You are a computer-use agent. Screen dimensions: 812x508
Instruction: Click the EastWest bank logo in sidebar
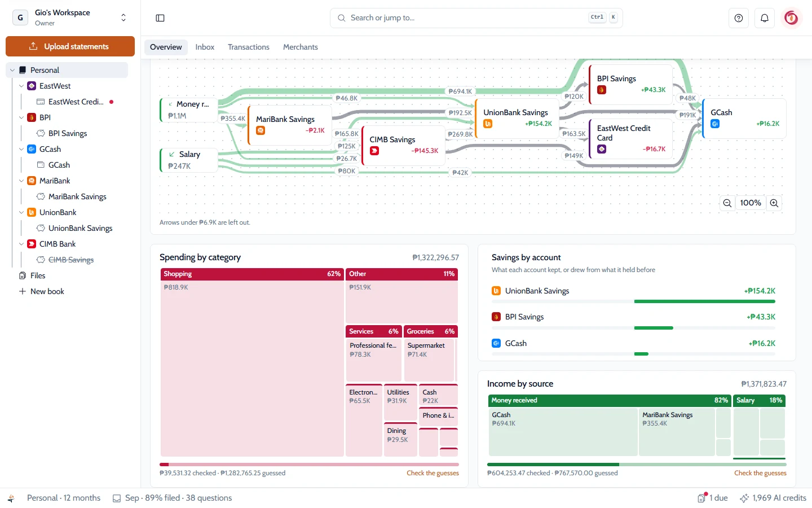[x=32, y=86]
